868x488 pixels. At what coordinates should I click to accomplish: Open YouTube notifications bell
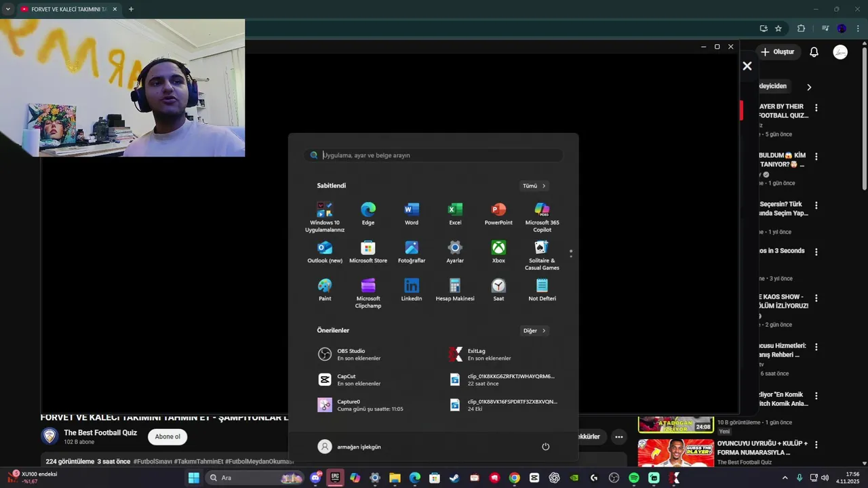814,52
